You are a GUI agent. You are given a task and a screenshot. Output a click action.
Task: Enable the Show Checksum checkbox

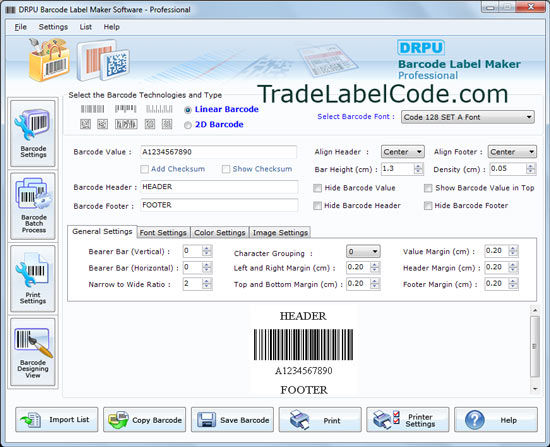click(x=226, y=169)
